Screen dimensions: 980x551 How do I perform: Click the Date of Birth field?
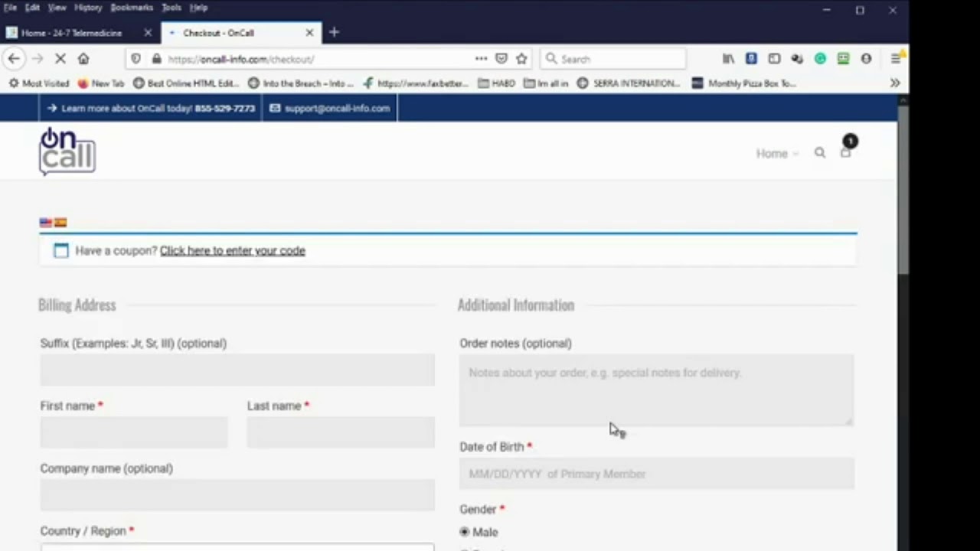656,474
